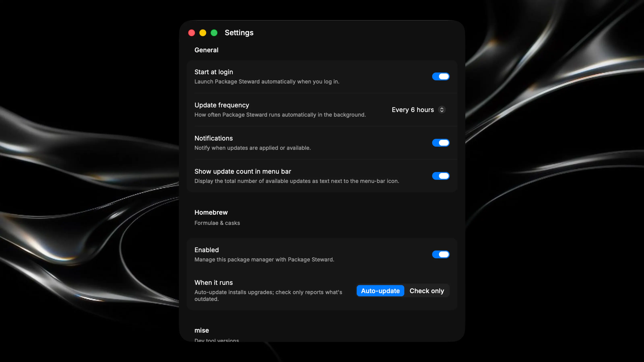Screen dimensions: 644x362
Task: Click the 'Update frequency' label
Action: point(222,105)
